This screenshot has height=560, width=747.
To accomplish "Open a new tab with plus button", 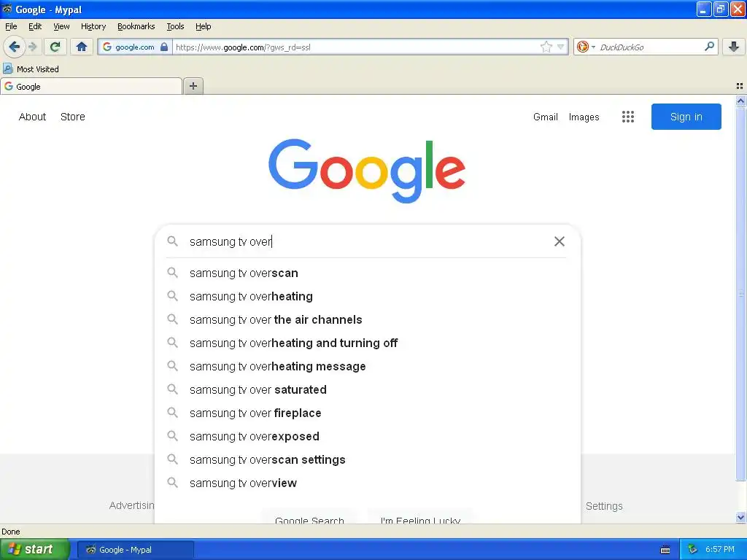I will click(193, 86).
